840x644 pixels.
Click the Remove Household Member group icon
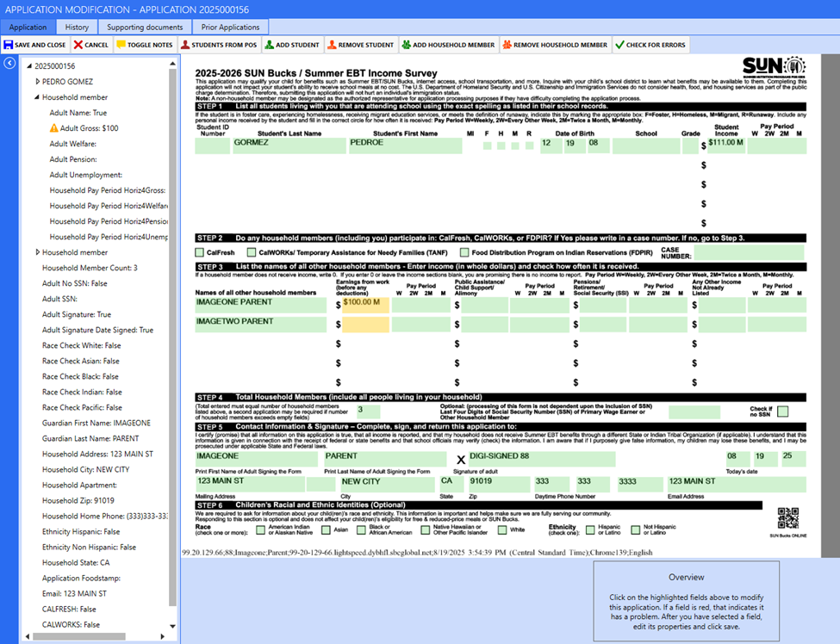click(507, 45)
